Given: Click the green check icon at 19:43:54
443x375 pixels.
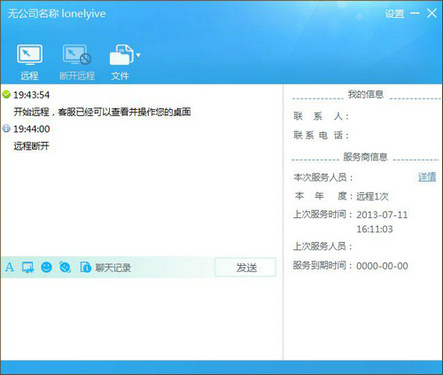Looking at the screenshot, I should point(6,94).
